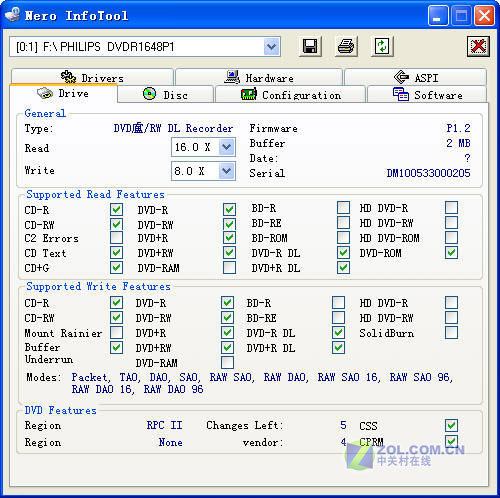Toggle BD-ROM checkbox in Read Features
The height and width of the screenshot is (498, 500).
pos(343,238)
